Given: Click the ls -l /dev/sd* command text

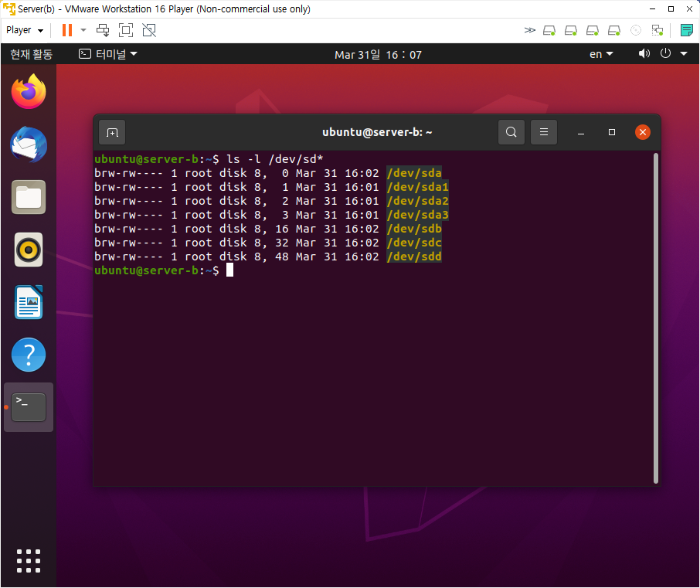Looking at the screenshot, I should (x=274, y=159).
